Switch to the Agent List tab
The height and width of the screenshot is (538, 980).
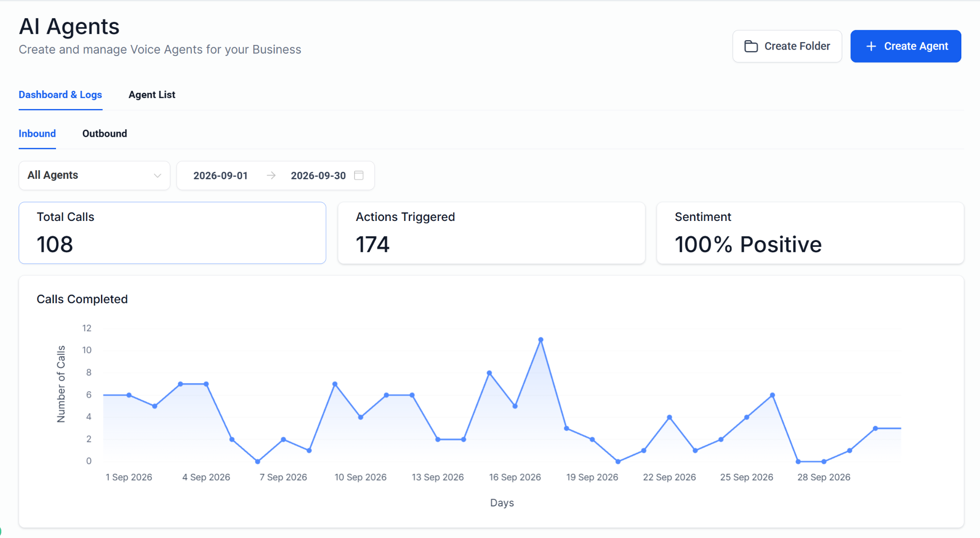click(x=152, y=95)
